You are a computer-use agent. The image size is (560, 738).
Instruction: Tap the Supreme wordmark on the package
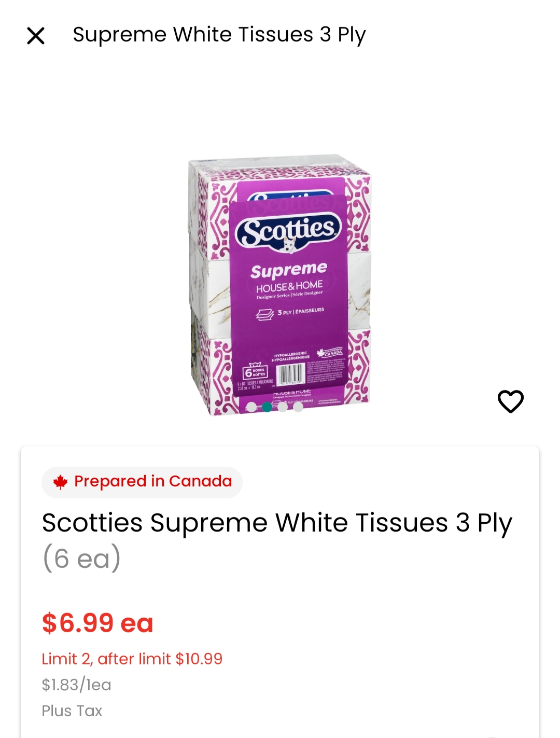[x=289, y=270]
